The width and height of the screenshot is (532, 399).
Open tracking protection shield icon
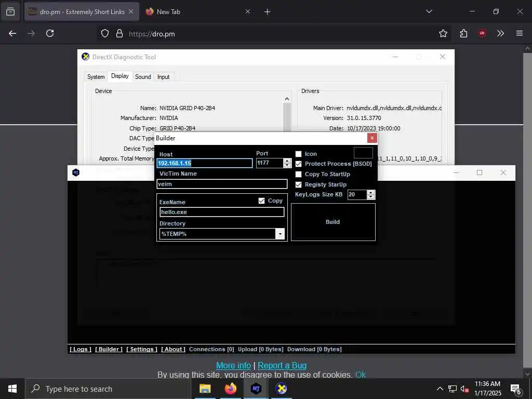pos(105,33)
